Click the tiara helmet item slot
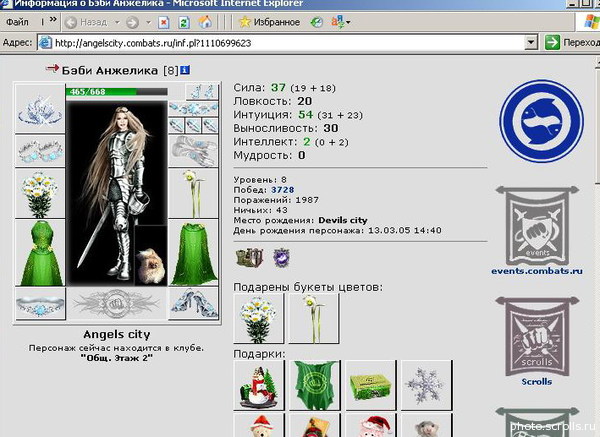600x437 pixels. (x=40, y=109)
